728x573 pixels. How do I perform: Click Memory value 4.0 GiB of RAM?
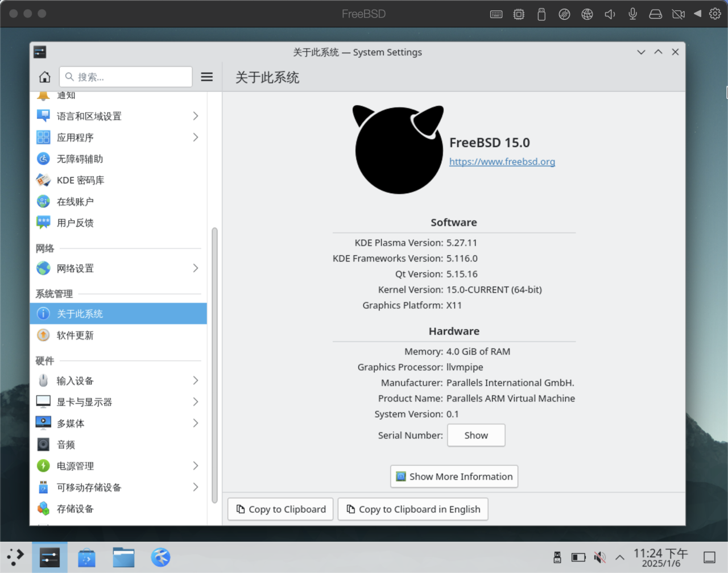pos(478,351)
